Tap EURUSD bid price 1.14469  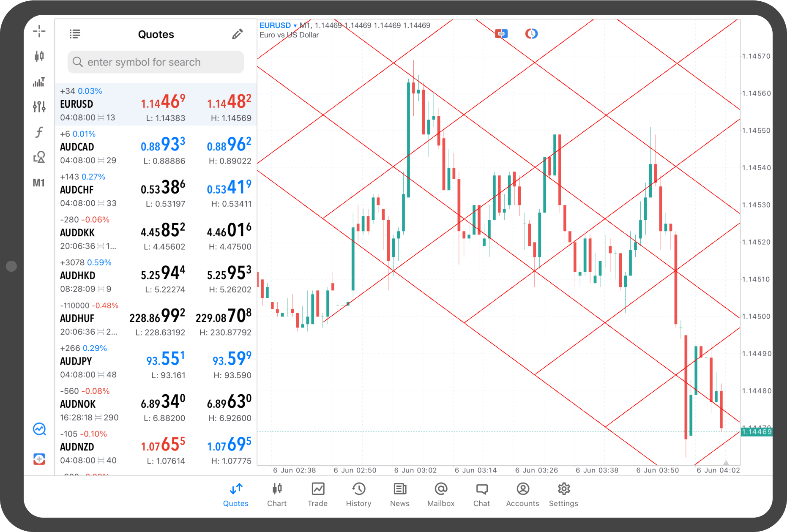163,102
